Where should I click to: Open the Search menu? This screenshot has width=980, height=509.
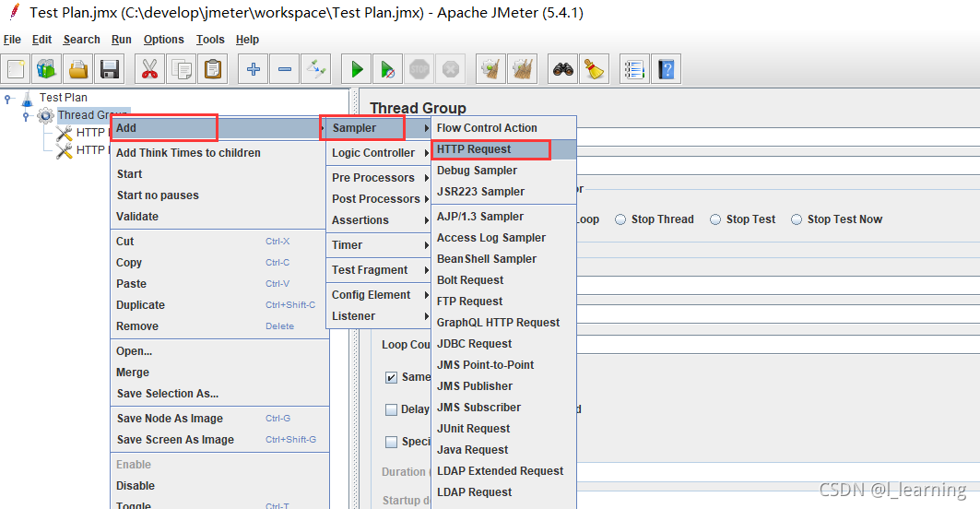coord(81,40)
